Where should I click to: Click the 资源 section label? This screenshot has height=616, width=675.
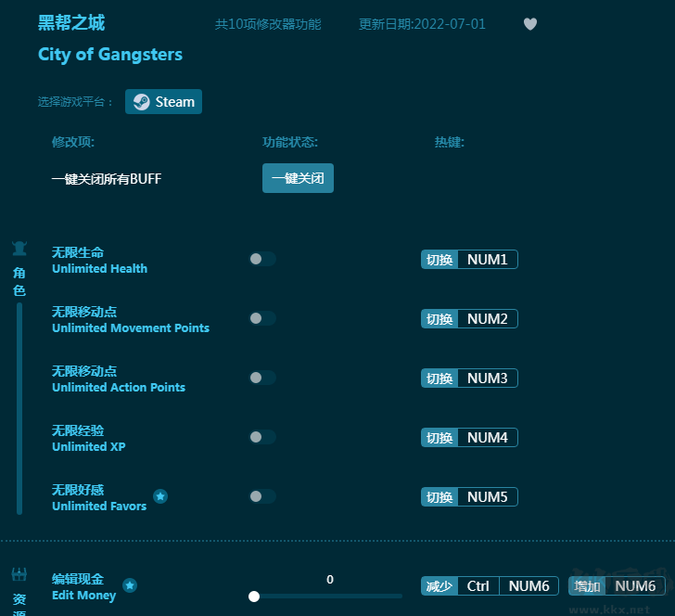click(x=19, y=604)
